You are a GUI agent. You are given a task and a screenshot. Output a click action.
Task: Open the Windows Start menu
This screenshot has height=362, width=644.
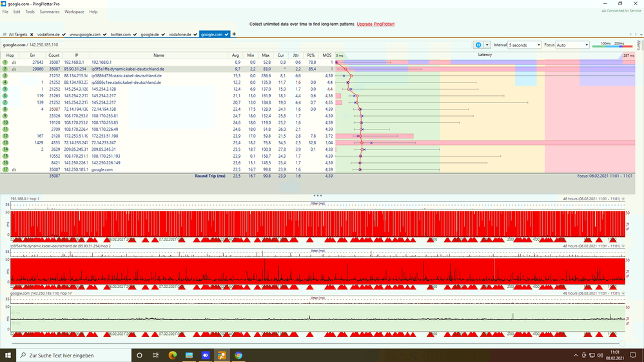click(8, 356)
